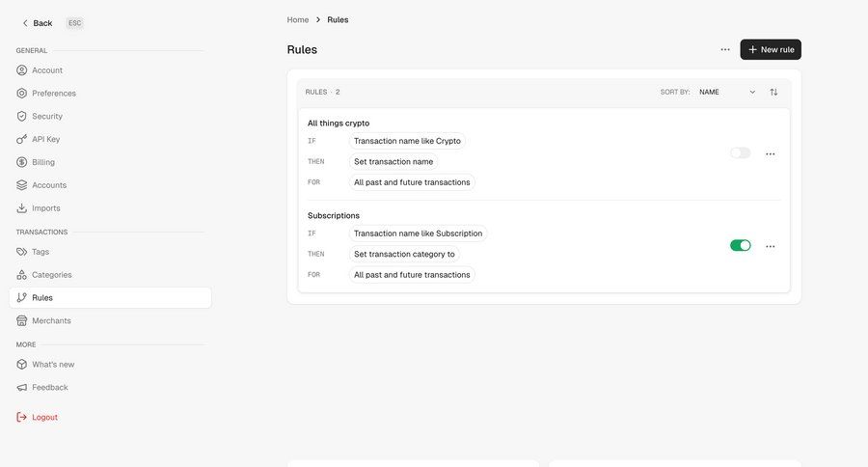Click the breadcrumb chevron separator after Home
Screen dimensions: 868x467
[318, 20]
